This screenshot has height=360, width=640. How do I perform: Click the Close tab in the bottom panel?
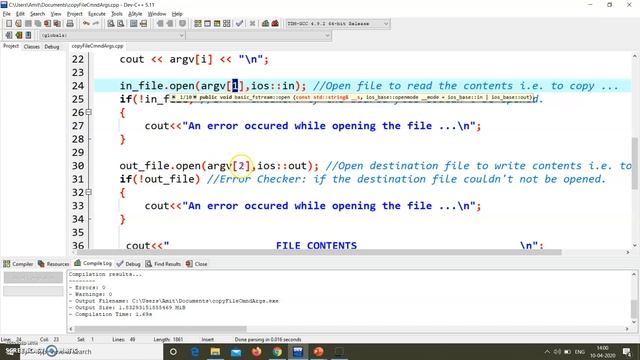[196, 264]
